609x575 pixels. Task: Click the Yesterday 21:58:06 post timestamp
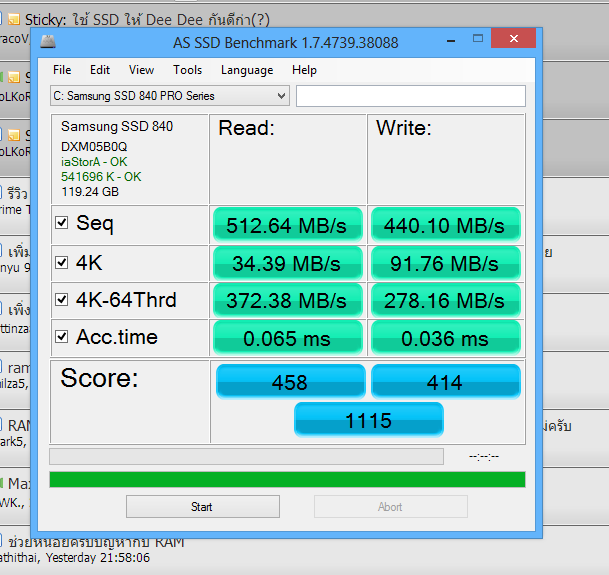pyautogui.click(x=97, y=558)
